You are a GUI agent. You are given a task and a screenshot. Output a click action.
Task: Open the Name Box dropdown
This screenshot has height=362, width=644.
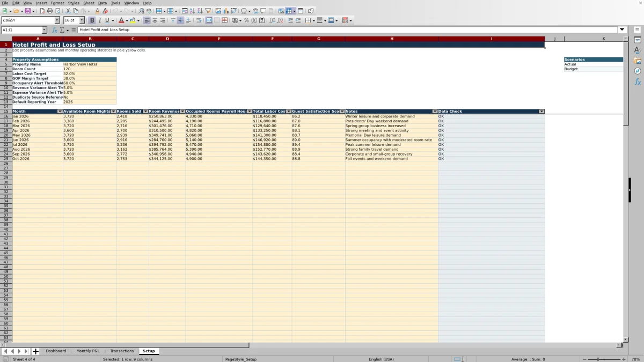tap(44, 30)
